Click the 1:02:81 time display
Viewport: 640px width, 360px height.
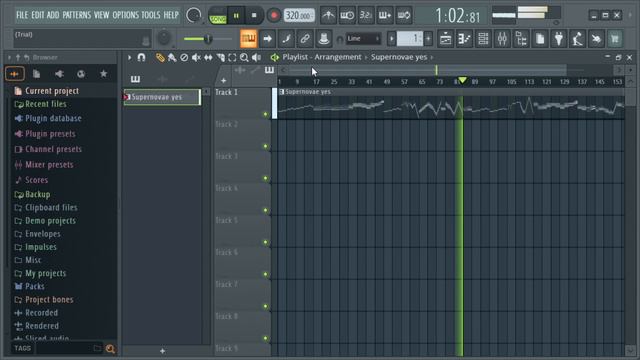pos(457,16)
